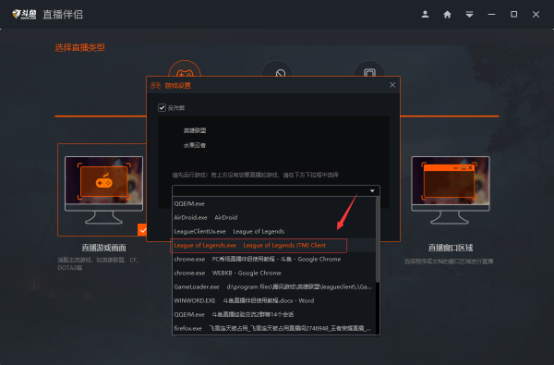Select the 直播游戏画面 monitor thumbnail
The width and height of the screenshot is (554, 365).
pos(104,190)
